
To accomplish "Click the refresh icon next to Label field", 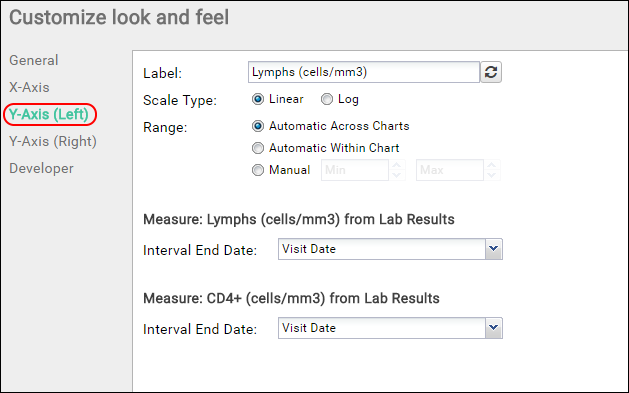I will (x=491, y=72).
